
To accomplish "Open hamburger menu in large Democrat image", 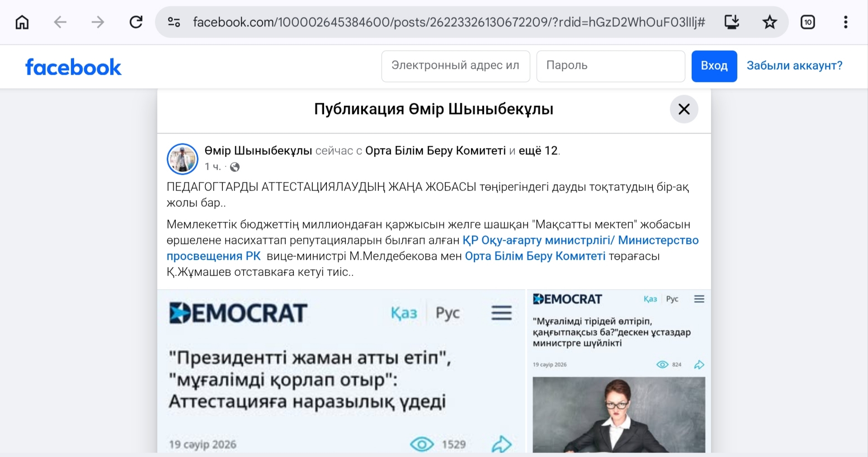I will click(x=501, y=313).
